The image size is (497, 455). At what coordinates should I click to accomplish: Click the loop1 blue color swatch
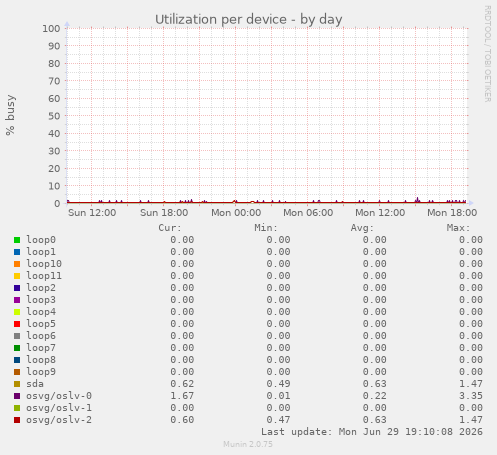[x=17, y=252]
